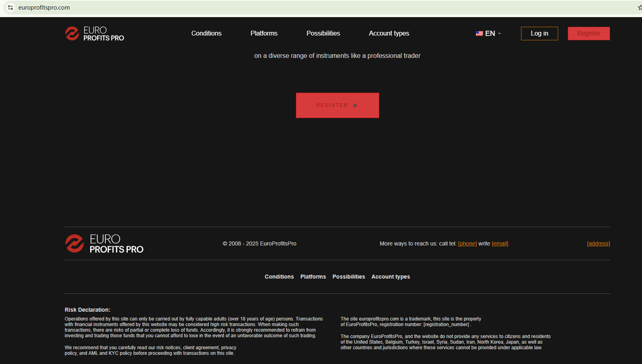Open the footer Conditions link
This screenshot has width=642, height=364.
[x=279, y=277]
